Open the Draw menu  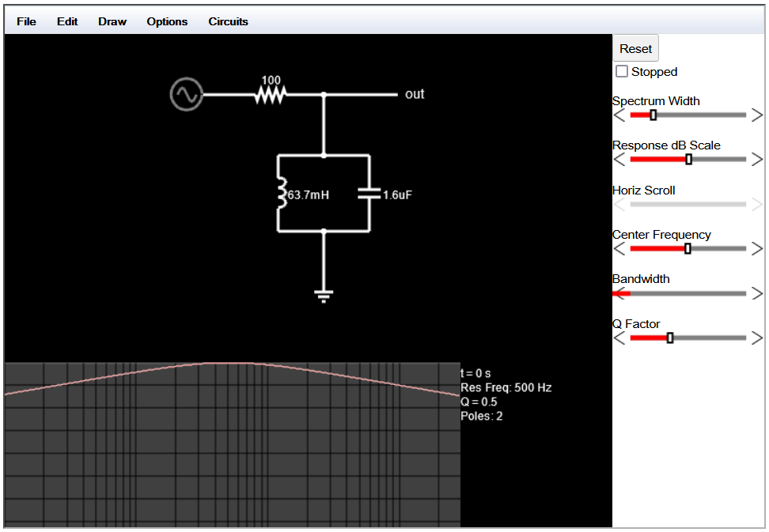click(x=112, y=21)
